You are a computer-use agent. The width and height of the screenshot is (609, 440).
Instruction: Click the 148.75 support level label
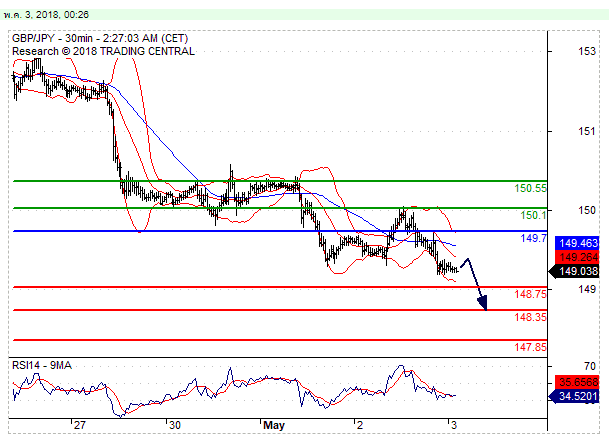coord(530,294)
